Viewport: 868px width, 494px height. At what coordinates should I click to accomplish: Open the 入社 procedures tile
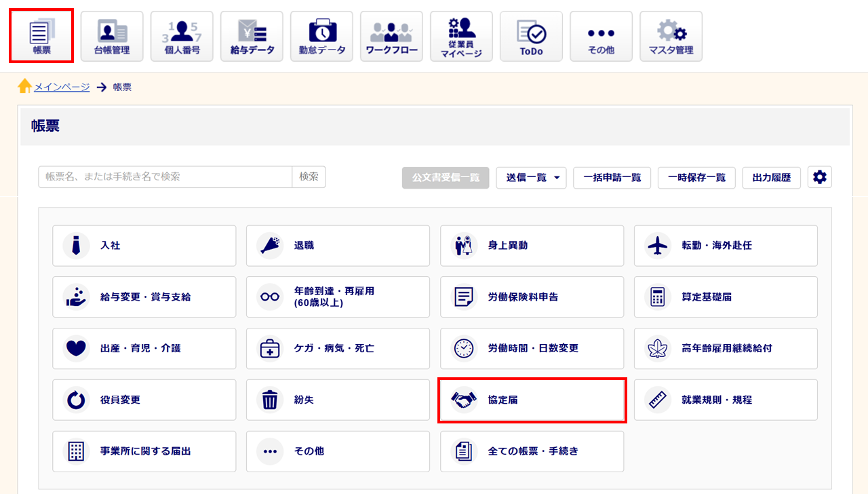144,246
